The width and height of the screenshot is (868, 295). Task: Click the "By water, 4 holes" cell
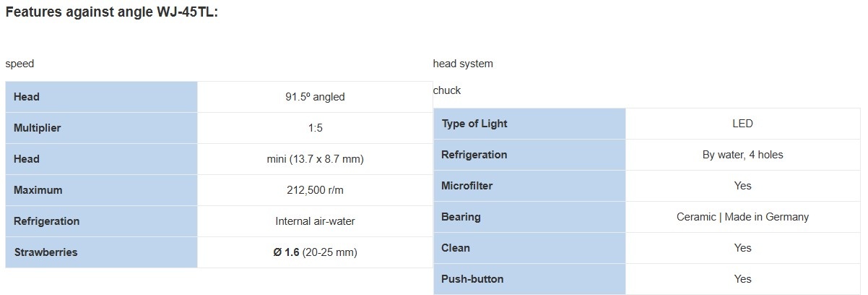742,155
